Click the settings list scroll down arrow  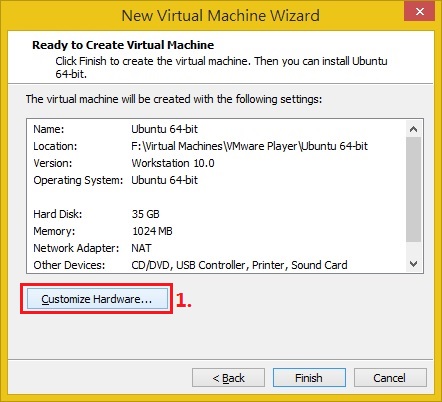click(413, 264)
